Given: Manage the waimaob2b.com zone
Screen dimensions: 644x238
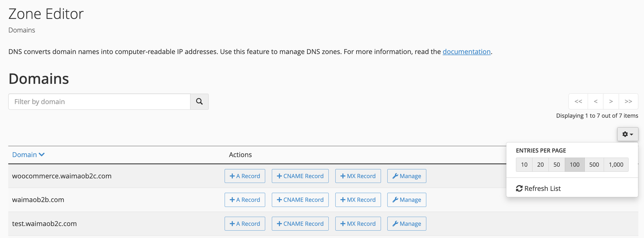Looking at the screenshot, I should [x=406, y=200].
